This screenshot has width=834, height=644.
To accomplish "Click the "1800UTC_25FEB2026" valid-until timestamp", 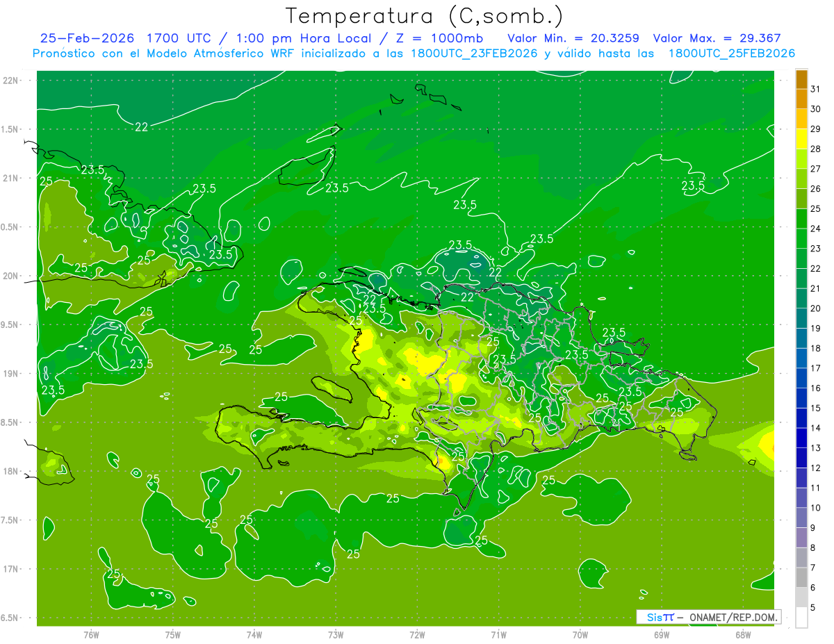I will (731, 53).
